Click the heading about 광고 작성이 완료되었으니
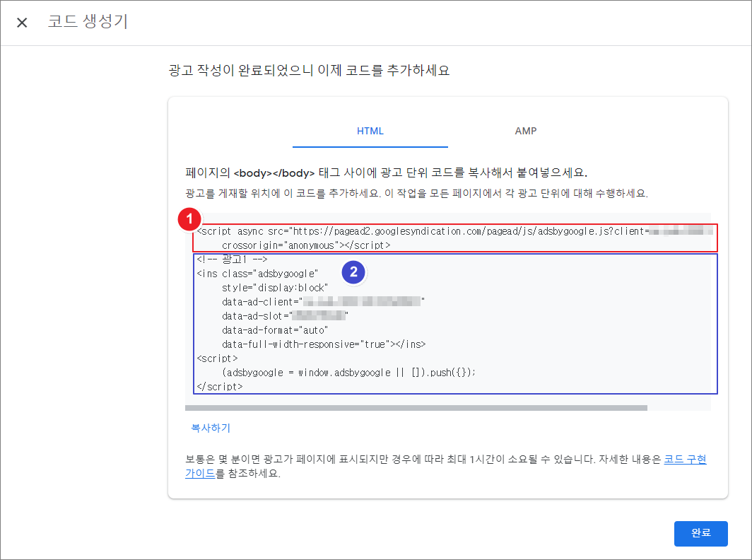Viewport: 752px width, 560px height. coord(310,71)
